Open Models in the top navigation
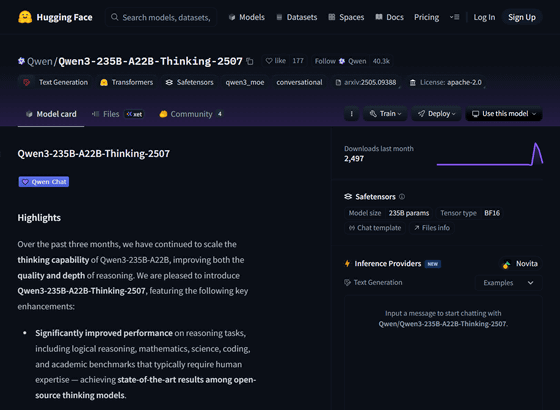The width and height of the screenshot is (560, 410). (x=247, y=17)
